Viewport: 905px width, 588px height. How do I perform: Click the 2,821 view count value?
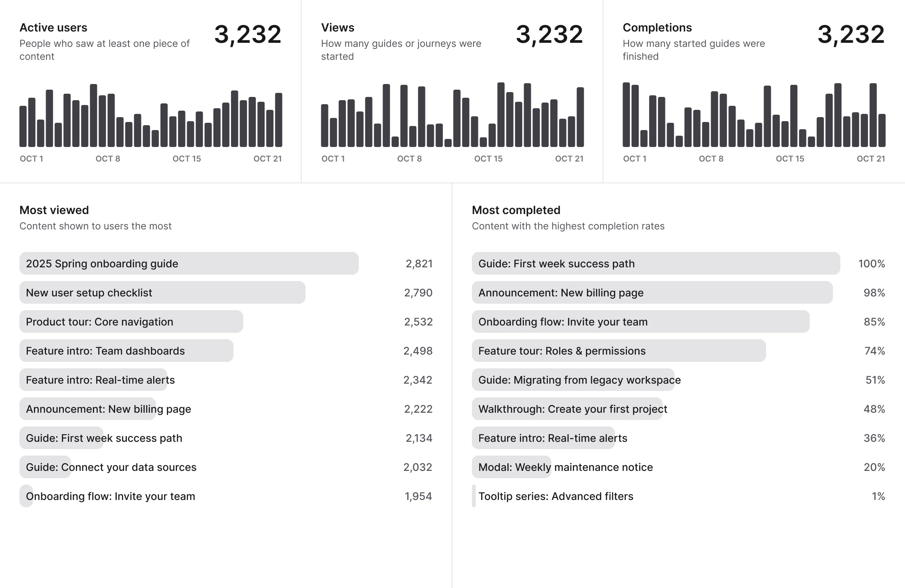[x=419, y=264]
